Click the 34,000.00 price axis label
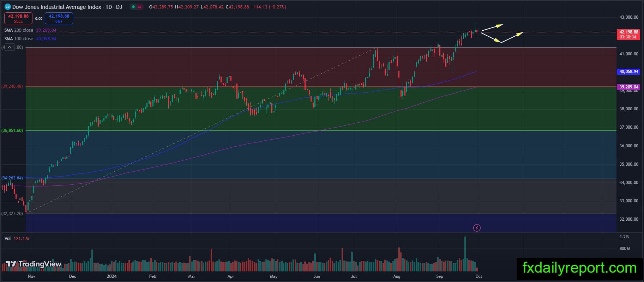644x282 pixels. pos(629,183)
